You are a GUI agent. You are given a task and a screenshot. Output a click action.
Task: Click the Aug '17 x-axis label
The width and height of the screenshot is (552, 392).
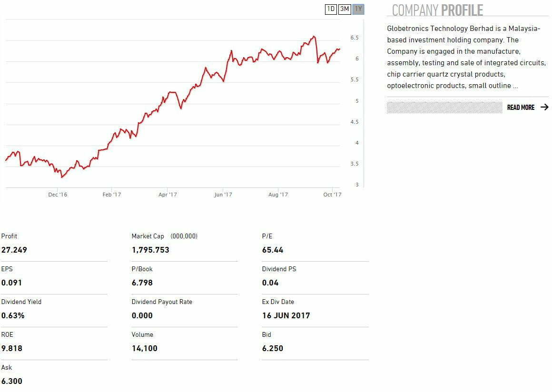tap(278, 195)
